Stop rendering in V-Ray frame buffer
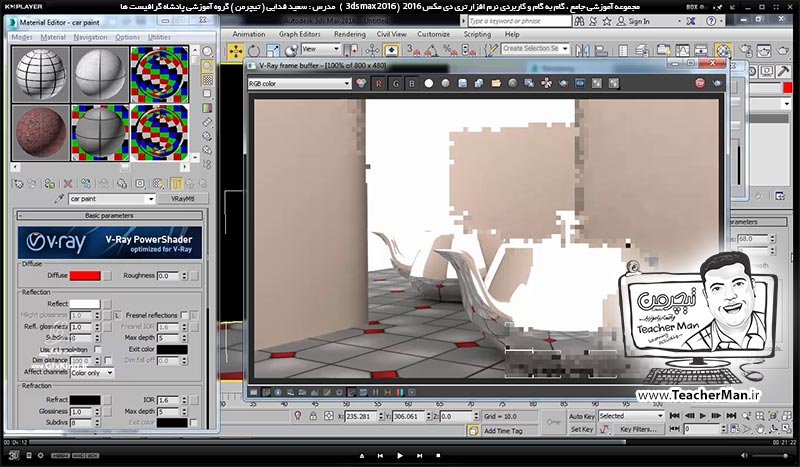The image size is (800, 467). click(x=700, y=83)
